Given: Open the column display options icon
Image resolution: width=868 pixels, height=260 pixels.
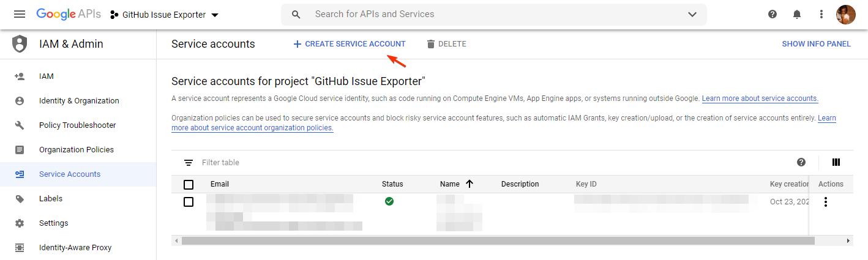Looking at the screenshot, I should point(836,162).
